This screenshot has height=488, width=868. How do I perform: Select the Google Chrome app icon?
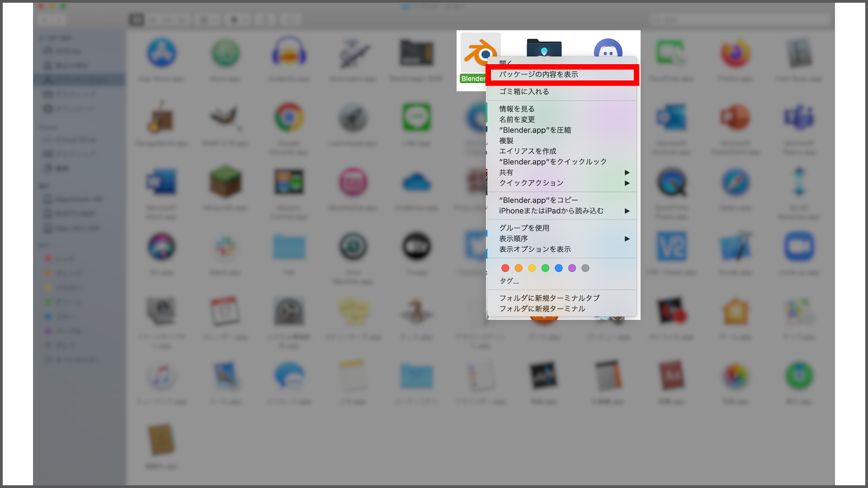289,117
